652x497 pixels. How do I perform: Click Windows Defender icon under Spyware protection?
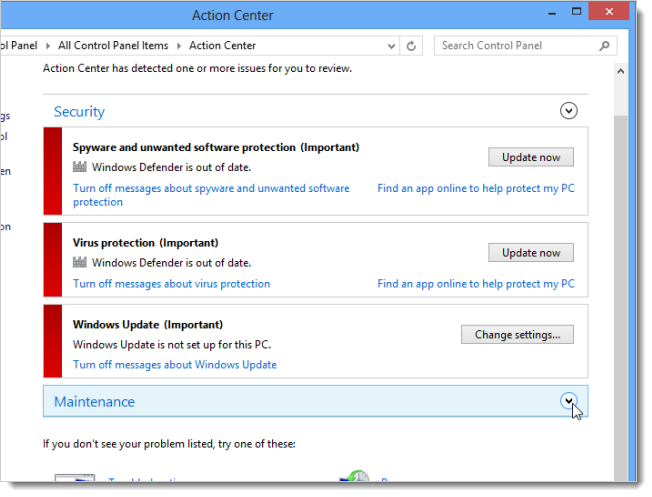(81, 167)
